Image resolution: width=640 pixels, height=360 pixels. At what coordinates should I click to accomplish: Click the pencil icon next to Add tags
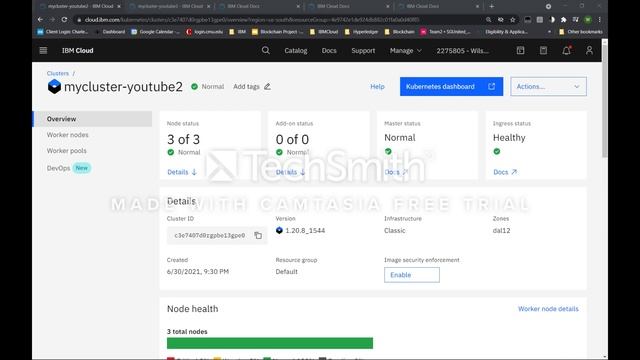click(x=267, y=87)
